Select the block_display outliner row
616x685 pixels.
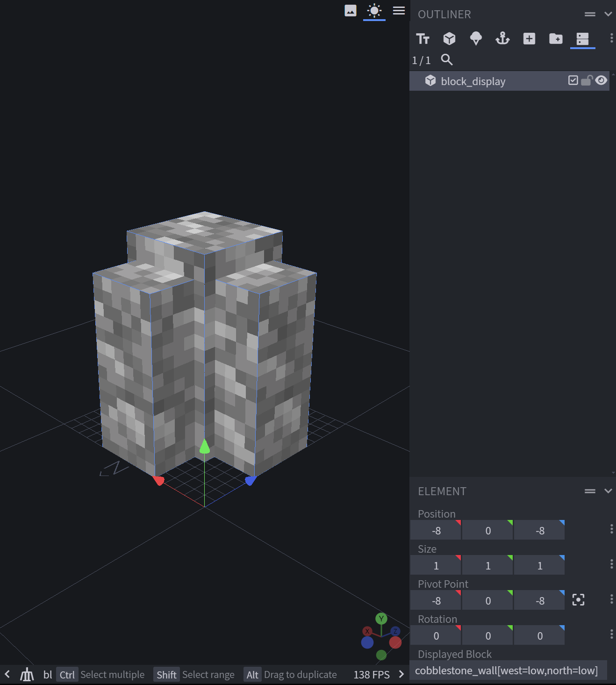[x=509, y=81]
